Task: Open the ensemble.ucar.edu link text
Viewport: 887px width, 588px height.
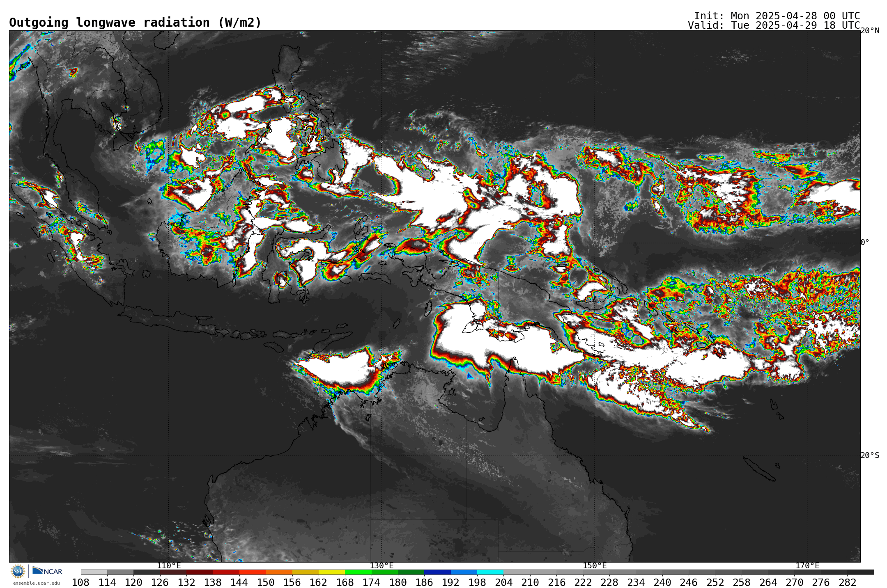Action: point(36,583)
